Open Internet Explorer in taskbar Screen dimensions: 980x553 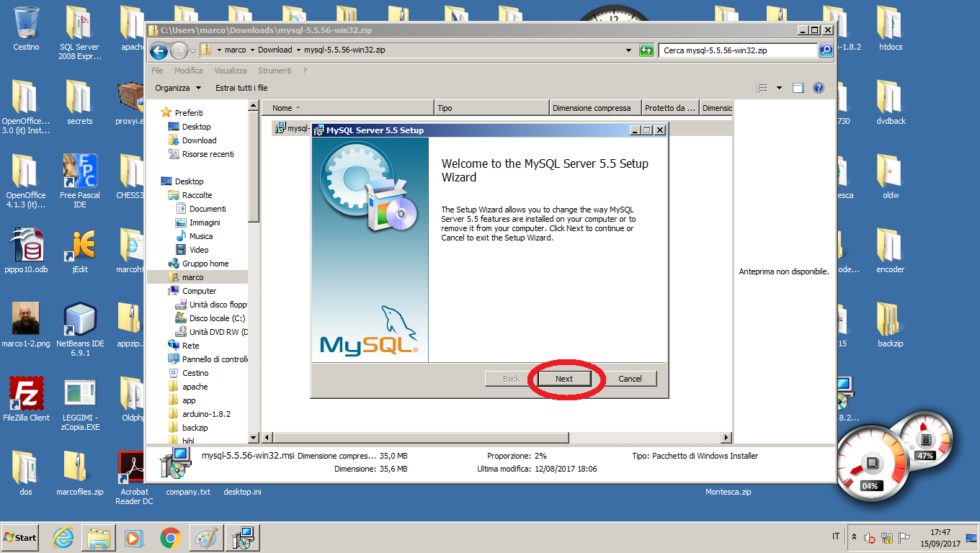coord(63,538)
